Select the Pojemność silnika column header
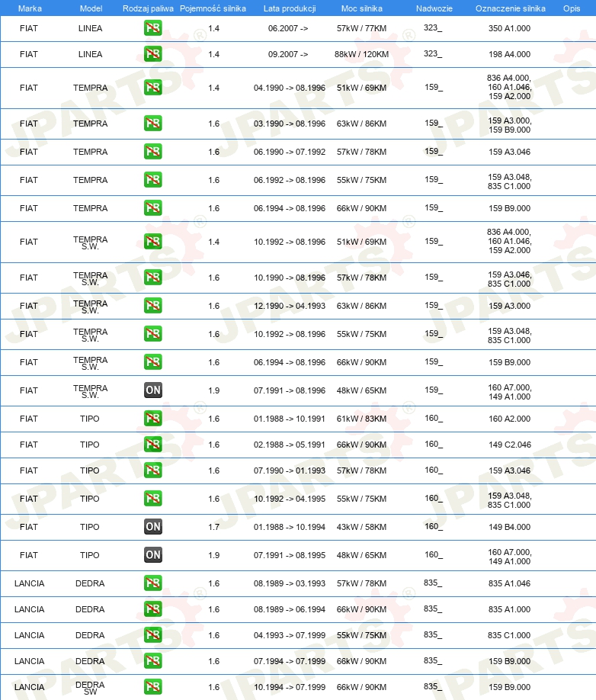Screen dimensions: 596x700 213,8
